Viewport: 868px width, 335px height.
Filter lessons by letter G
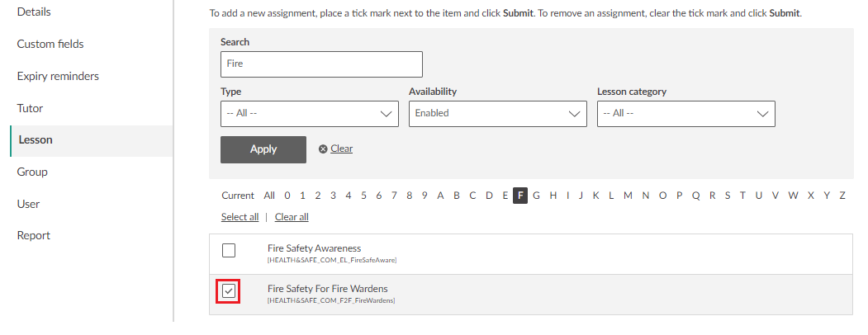click(537, 196)
